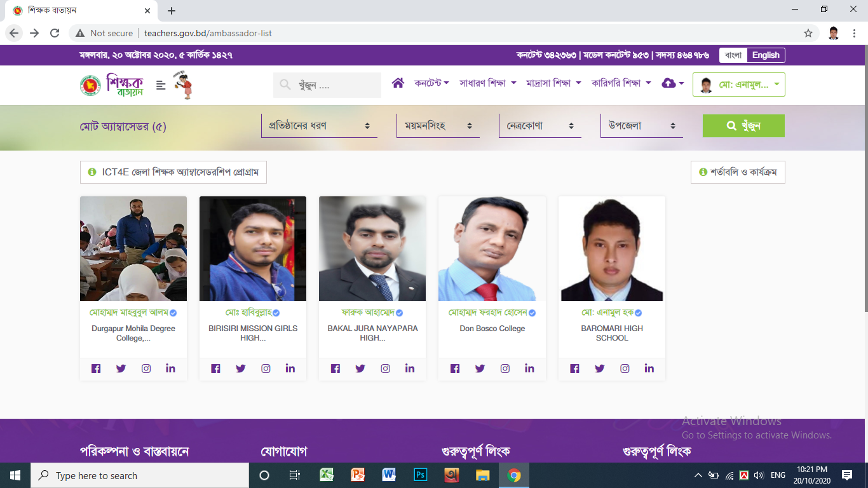Image resolution: width=868 pixels, height=488 pixels.
Task: Click Don Bosco College teacher photo
Action: coord(492,248)
